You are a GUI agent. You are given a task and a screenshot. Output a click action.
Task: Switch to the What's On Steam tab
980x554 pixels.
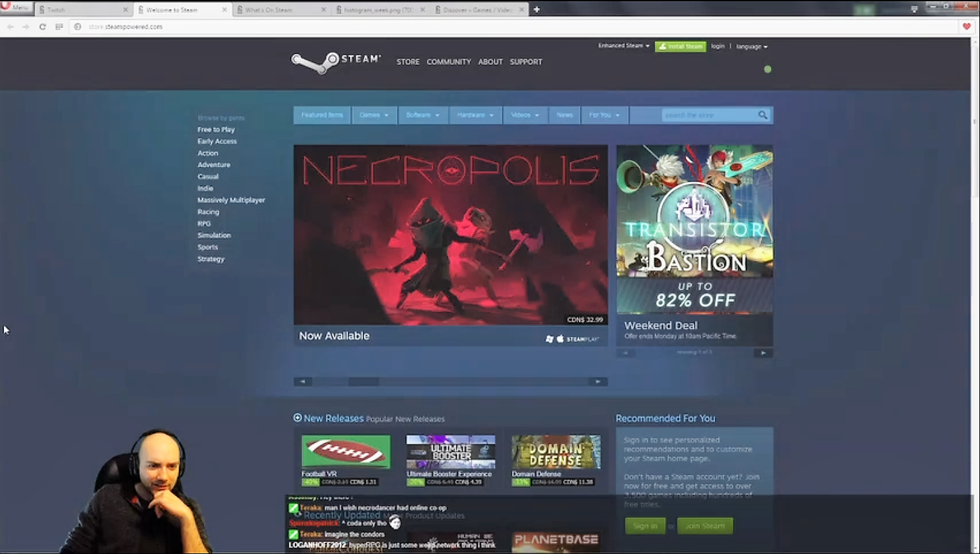[x=281, y=10]
